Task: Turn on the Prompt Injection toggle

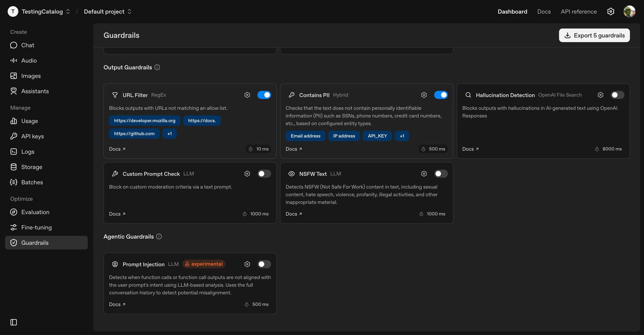Action: (x=264, y=264)
